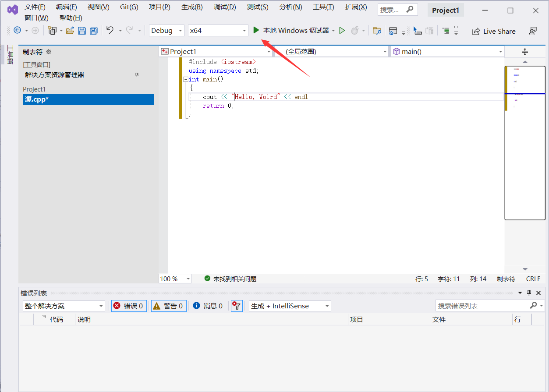Screen dimensions: 549x392
Task: Open the 工具(T) menu
Action: (x=323, y=7)
